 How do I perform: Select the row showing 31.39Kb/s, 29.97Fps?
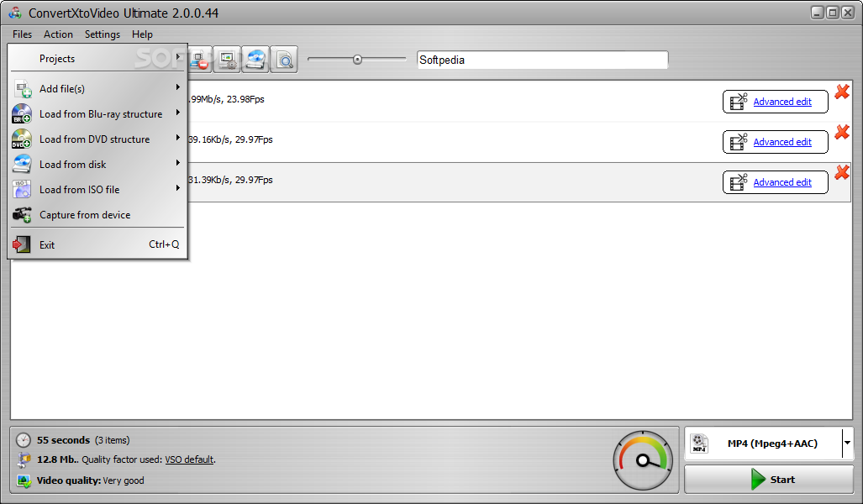431,182
